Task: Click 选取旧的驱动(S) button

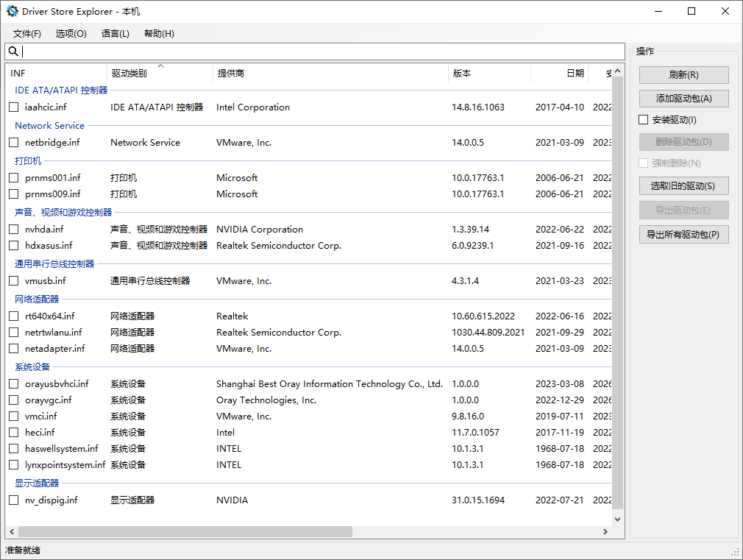Action: [x=683, y=186]
